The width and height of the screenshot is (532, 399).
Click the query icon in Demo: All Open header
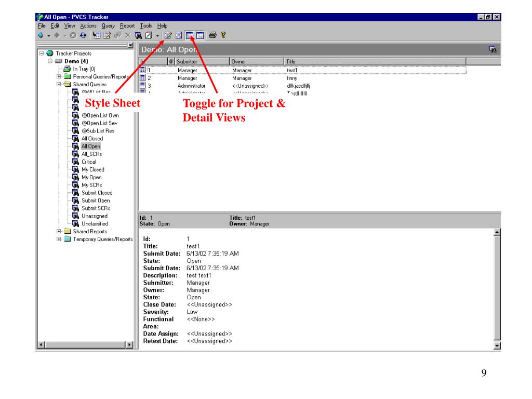pyautogui.click(x=493, y=49)
